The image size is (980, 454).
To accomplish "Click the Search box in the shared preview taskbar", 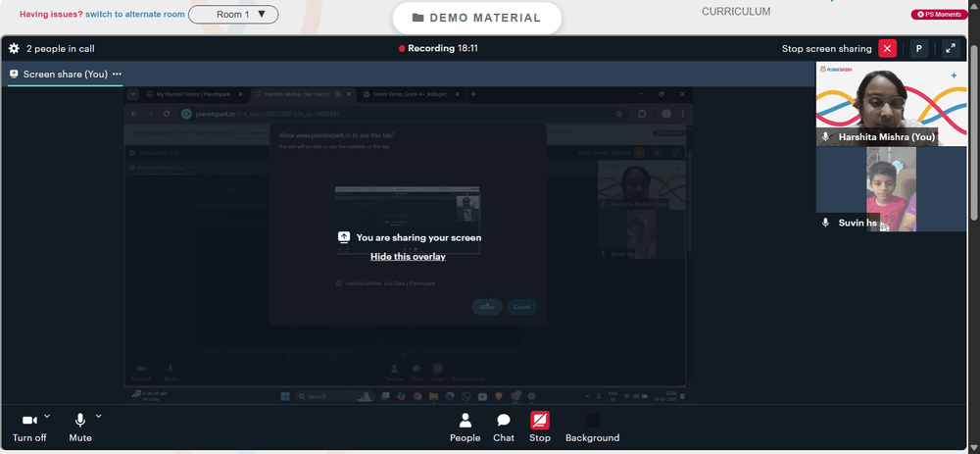I will point(334,396).
